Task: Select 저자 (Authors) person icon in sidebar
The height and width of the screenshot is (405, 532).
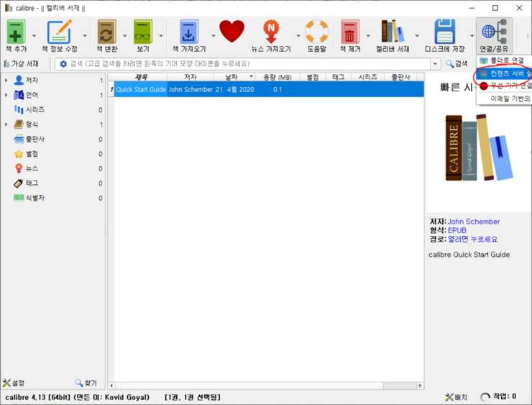Action: 19,80
